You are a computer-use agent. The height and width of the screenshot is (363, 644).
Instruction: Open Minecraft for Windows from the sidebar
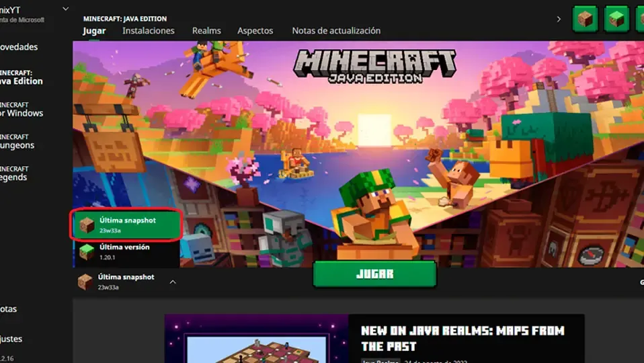tap(20, 109)
